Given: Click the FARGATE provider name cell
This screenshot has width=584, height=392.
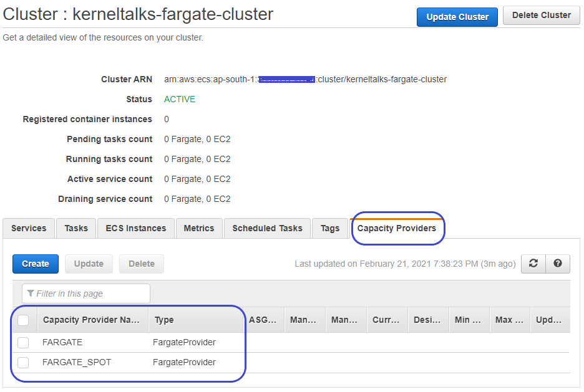Looking at the screenshot, I should pos(62,342).
